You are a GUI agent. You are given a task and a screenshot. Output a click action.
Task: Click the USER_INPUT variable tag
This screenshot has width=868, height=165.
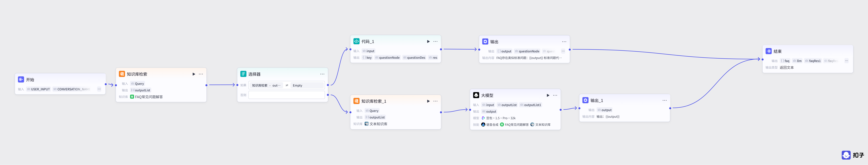(38, 89)
